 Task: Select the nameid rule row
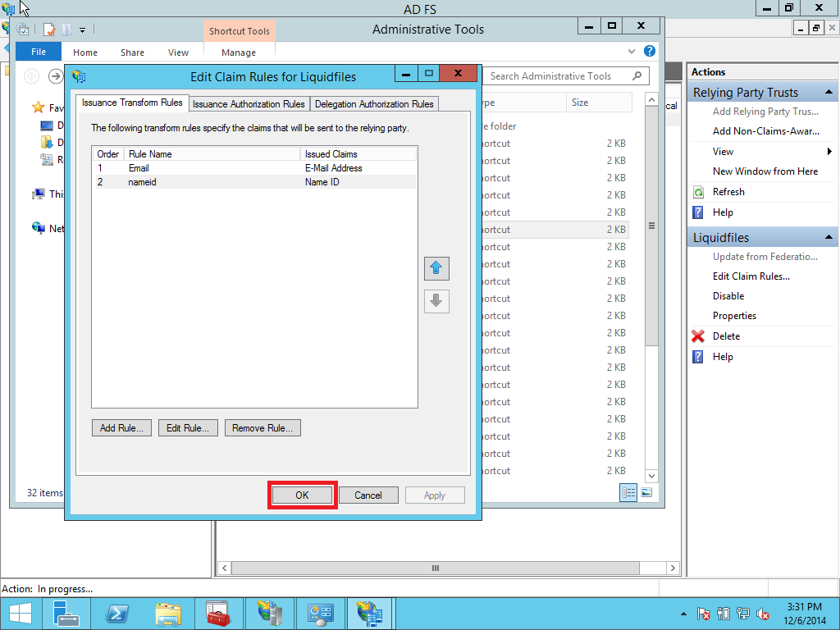(213, 182)
